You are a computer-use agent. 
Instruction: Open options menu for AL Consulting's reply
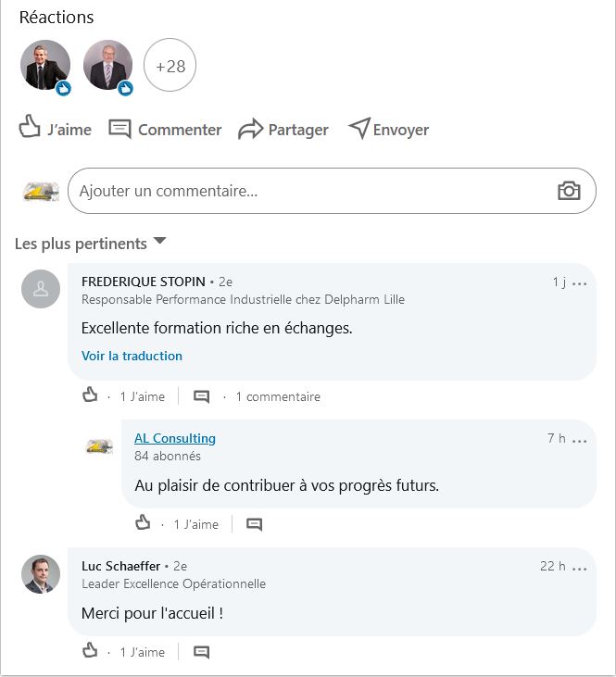(581, 440)
